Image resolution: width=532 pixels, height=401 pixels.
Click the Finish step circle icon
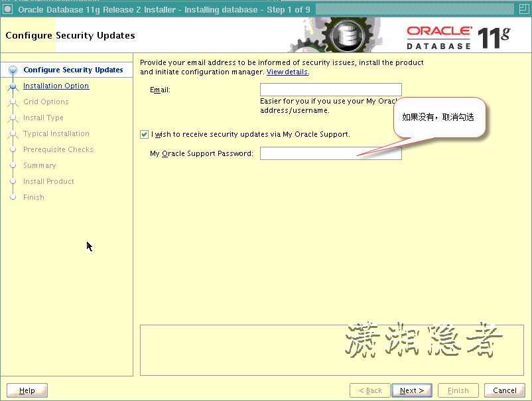click(13, 197)
